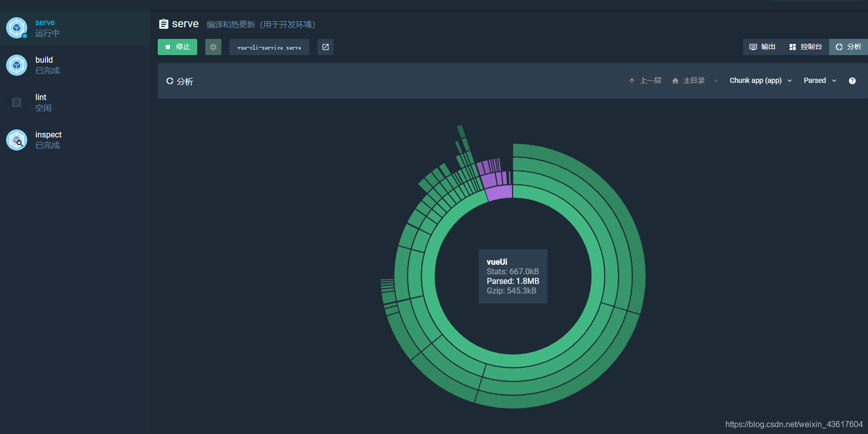The width and height of the screenshot is (868, 434).
Task: Click the serve task webpack icon
Action: coord(17,28)
